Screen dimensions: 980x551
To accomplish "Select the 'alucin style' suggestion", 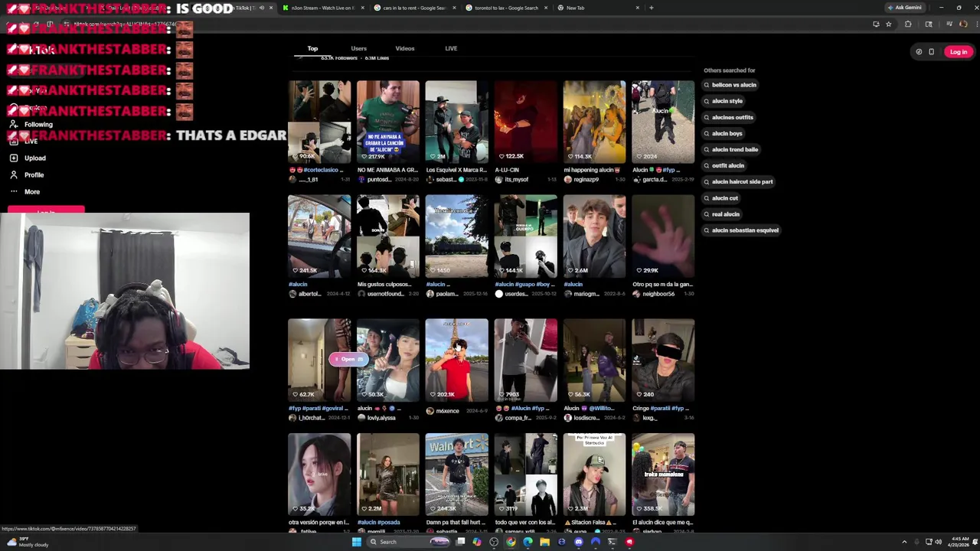I will pyautogui.click(x=724, y=101).
